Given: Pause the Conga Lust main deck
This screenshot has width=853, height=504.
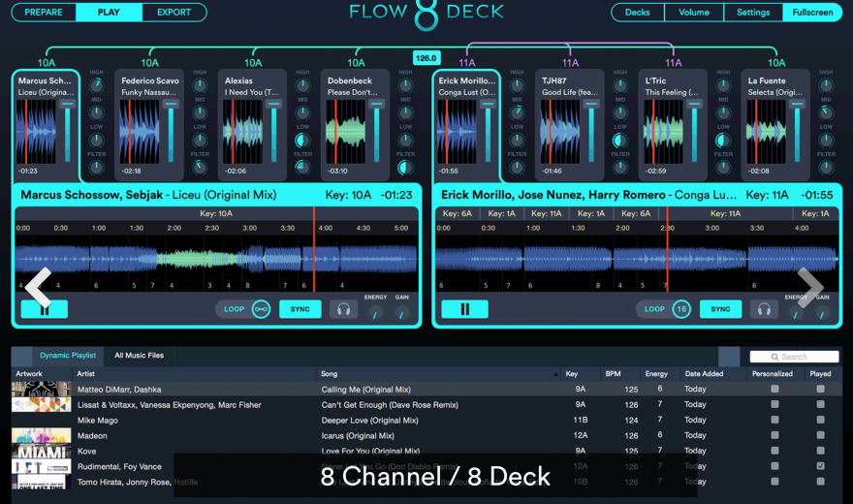Looking at the screenshot, I should (464, 309).
